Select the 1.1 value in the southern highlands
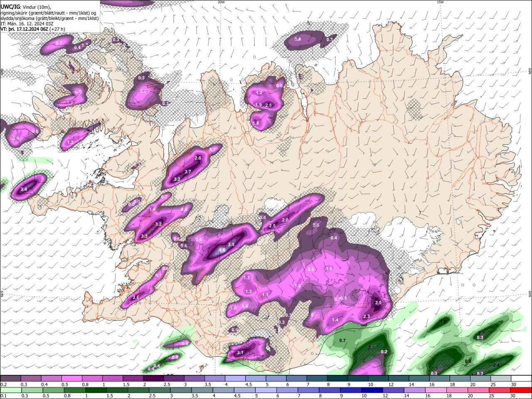532x399 pixels. [x=265, y=295]
